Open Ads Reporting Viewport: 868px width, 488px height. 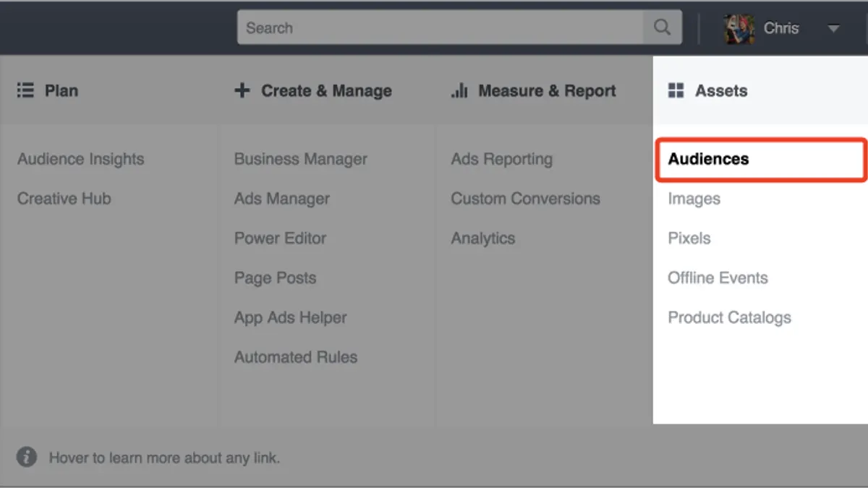click(502, 159)
